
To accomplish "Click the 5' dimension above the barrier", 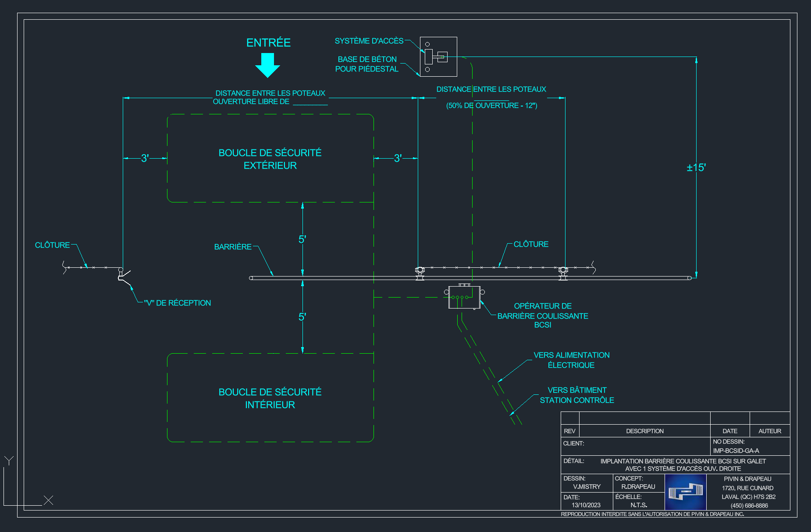I will (302, 239).
